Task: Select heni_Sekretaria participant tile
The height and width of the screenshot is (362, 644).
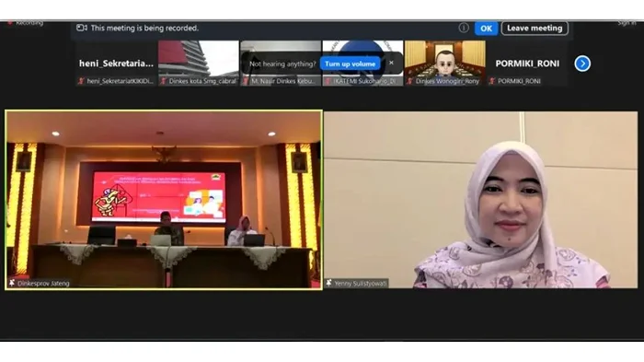Action: (x=116, y=63)
